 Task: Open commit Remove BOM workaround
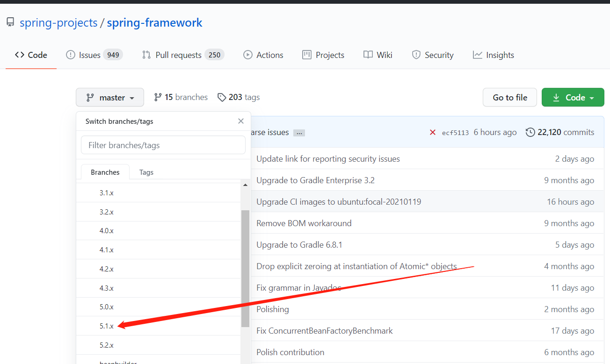pyautogui.click(x=304, y=223)
